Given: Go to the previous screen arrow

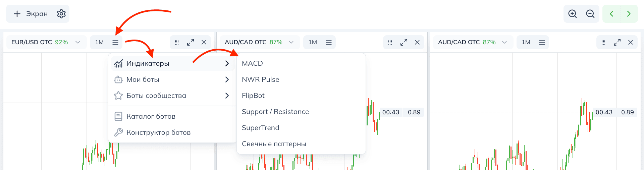Looking at the screenshot, I should [x=611, y=14].
